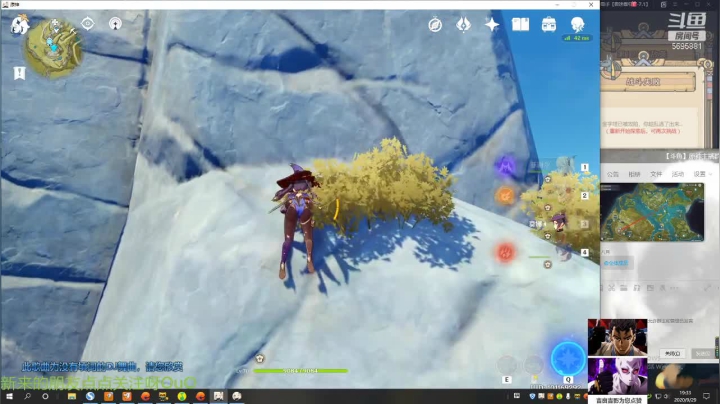720x404 pixels.
Task: Open the first orange app taskbar icon
Action: [108, 396]
